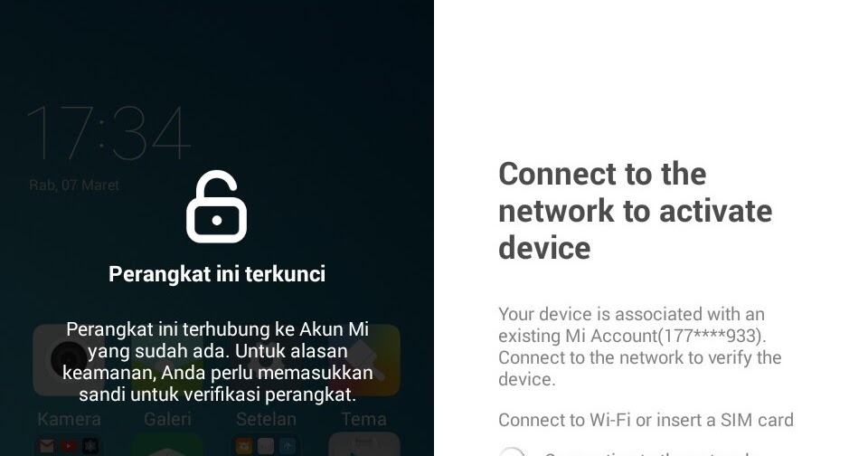The height and width of the screenshot is (456, 868).
Task: Tap the open padlock icon
Action: [x=216, y=206]
